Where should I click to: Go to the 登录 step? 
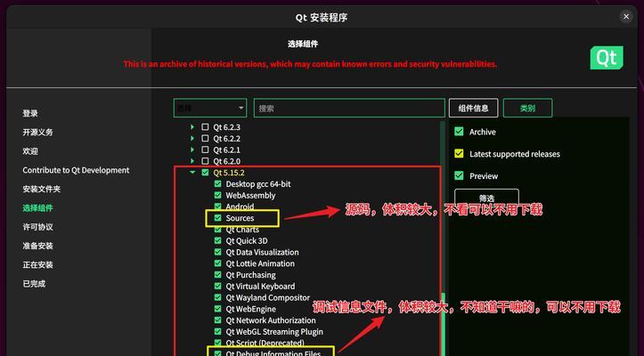[x=30, y=113]
